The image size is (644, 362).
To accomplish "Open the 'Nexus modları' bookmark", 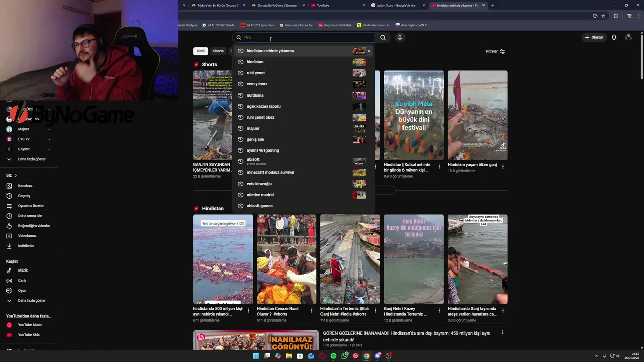I will point(298,25).
